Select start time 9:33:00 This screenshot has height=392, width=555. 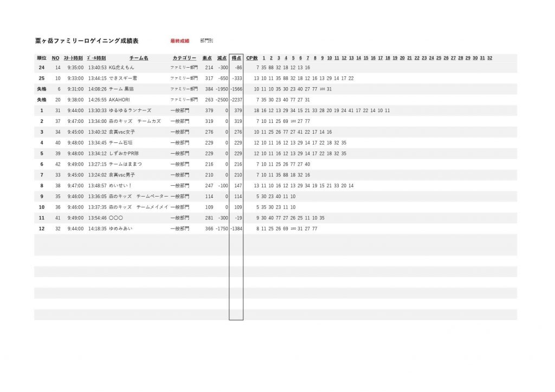(75, 78)
